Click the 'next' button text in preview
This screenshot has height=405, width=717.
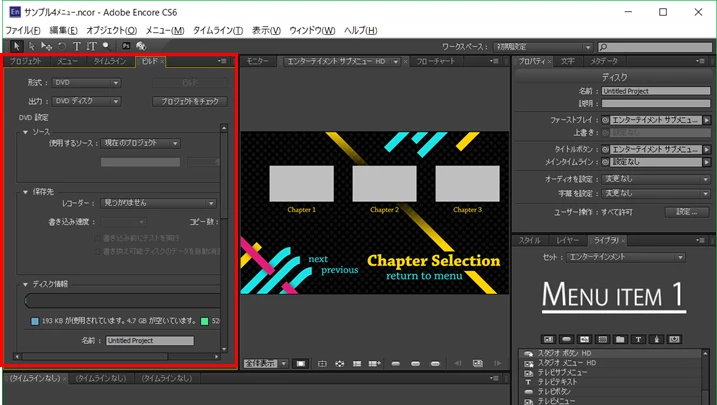coord(318,259)
